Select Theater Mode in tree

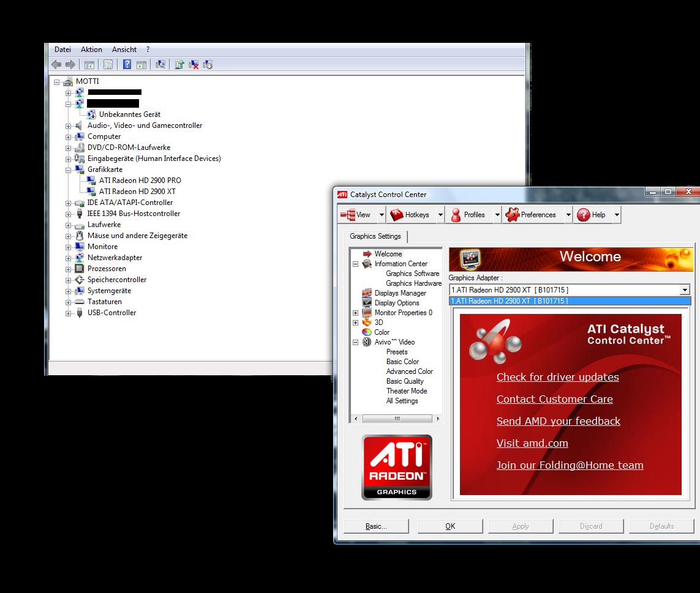(407, 391)
